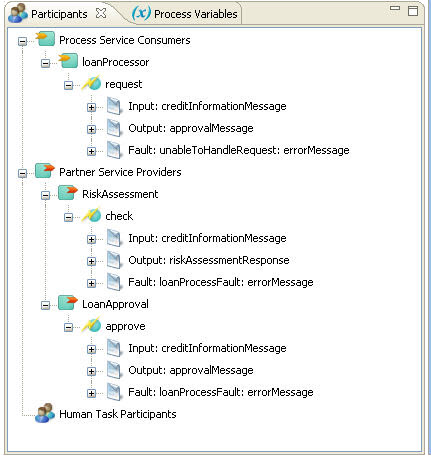This screenshot has width=431, height=458.
Task: Expand the Output: riskAssessmentResponse node
Action: point(91,261)
